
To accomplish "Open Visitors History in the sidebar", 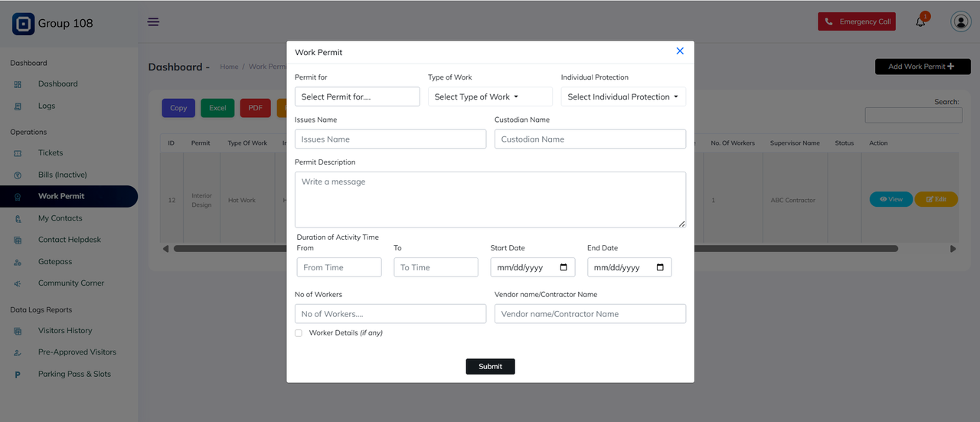I will (x=65, y=331).
